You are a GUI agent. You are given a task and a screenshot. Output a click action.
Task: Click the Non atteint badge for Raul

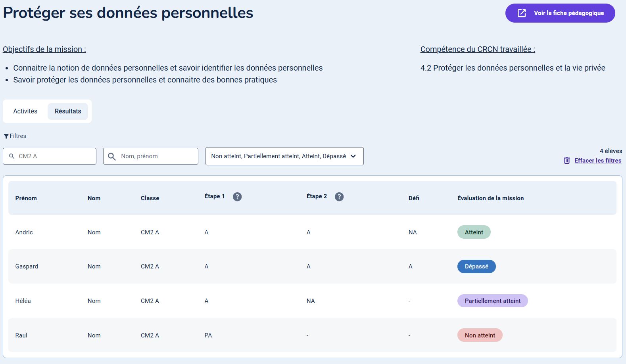[480, 335]
